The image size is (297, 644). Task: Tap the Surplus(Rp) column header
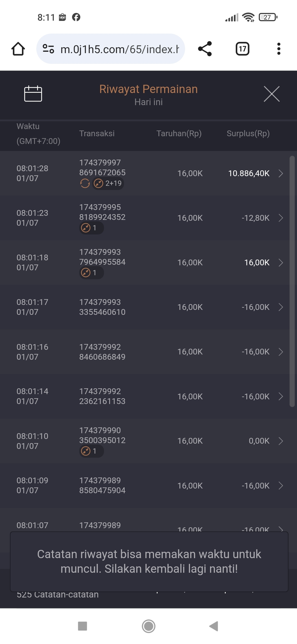click(248, 133)
